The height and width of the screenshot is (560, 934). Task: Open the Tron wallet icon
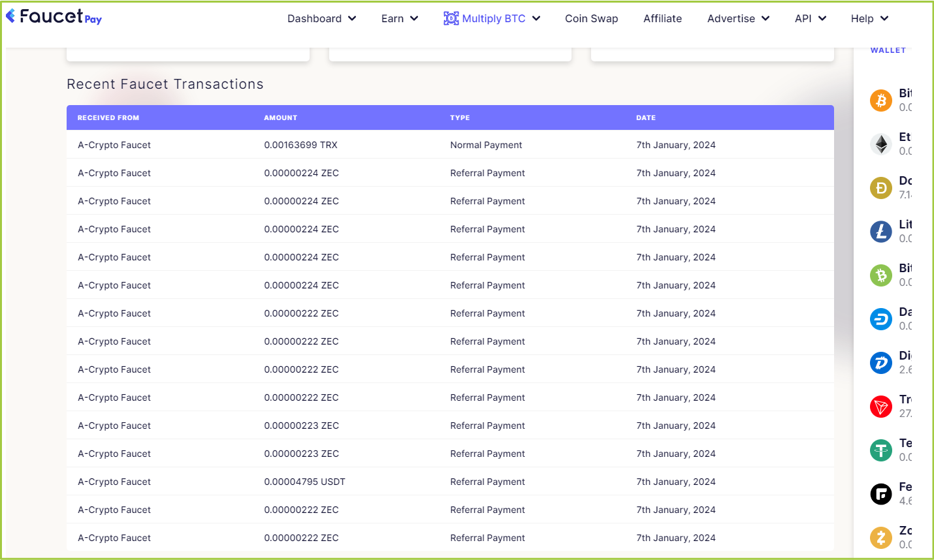881,407
